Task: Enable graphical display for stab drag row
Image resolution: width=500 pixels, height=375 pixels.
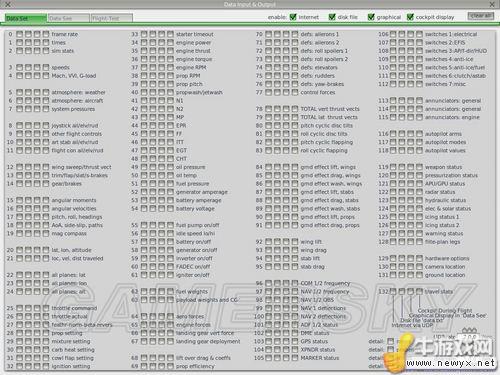Action: click(x=286, y=267)
